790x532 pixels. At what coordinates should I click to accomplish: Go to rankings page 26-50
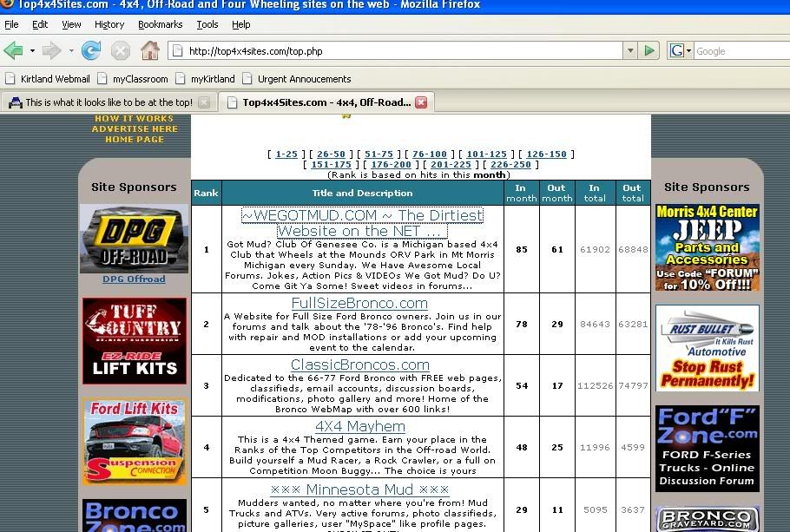[331, 154]
